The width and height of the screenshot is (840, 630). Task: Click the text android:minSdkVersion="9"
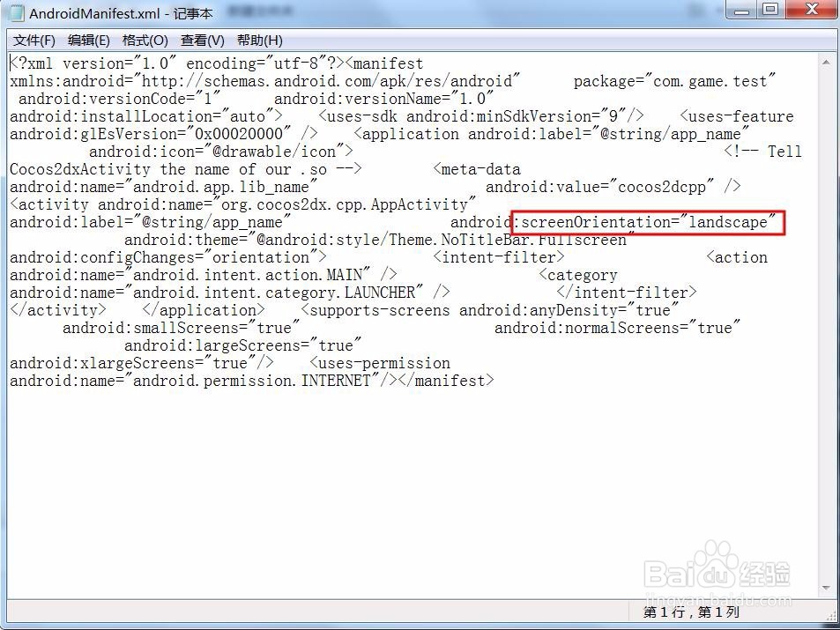[517, 117]
